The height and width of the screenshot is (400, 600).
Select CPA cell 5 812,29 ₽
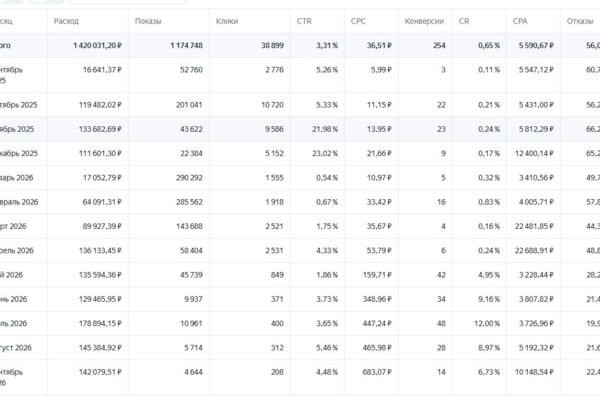(536, 129)
